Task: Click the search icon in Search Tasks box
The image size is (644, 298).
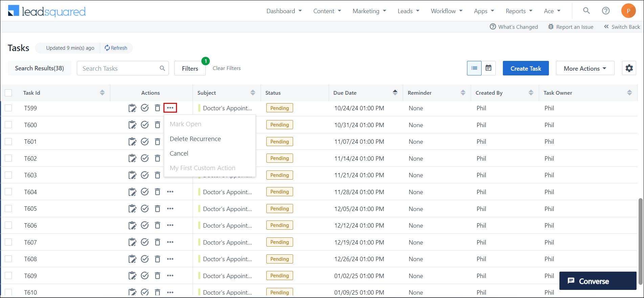Action: click(x=162, y=68)
